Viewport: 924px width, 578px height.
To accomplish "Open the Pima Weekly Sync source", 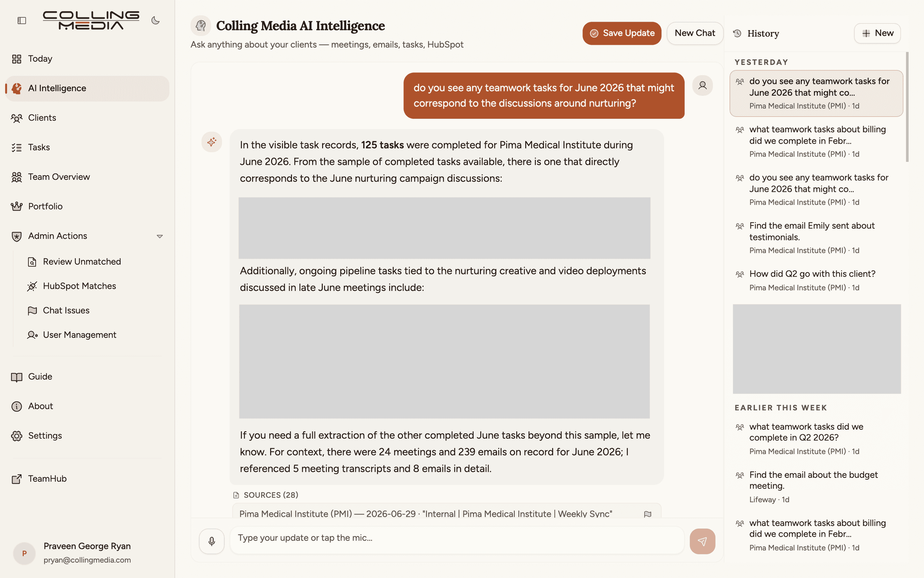I will tap(447, 511).
